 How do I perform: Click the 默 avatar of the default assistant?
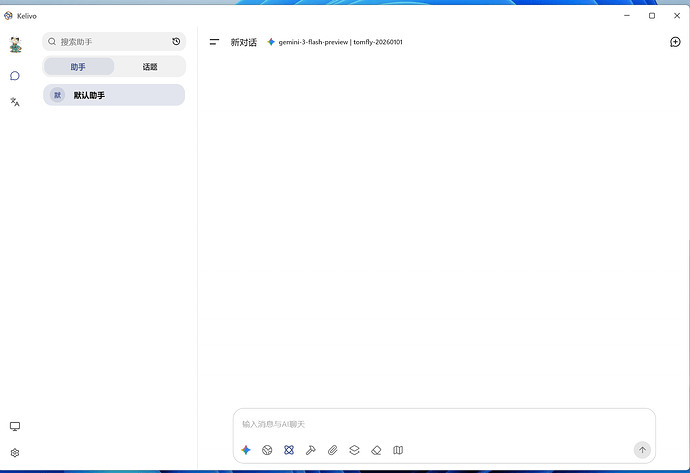pos(57,95)
